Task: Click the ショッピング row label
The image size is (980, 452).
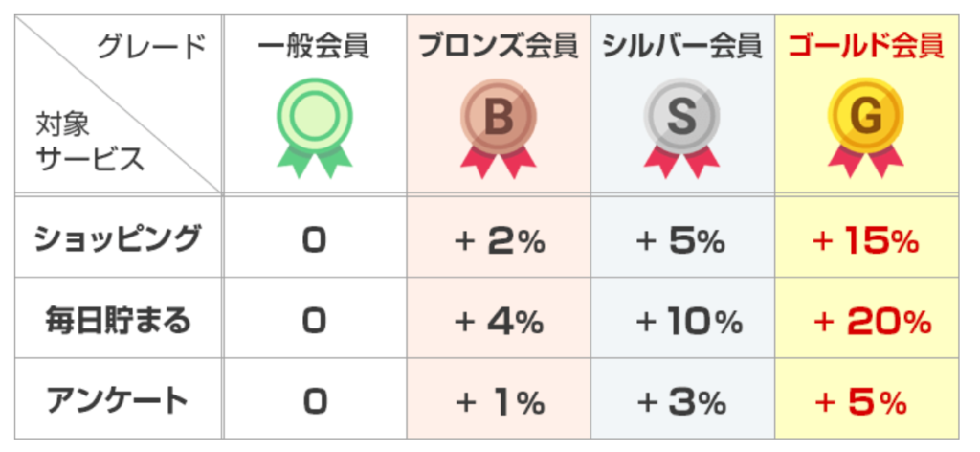Action: point(118,239)
